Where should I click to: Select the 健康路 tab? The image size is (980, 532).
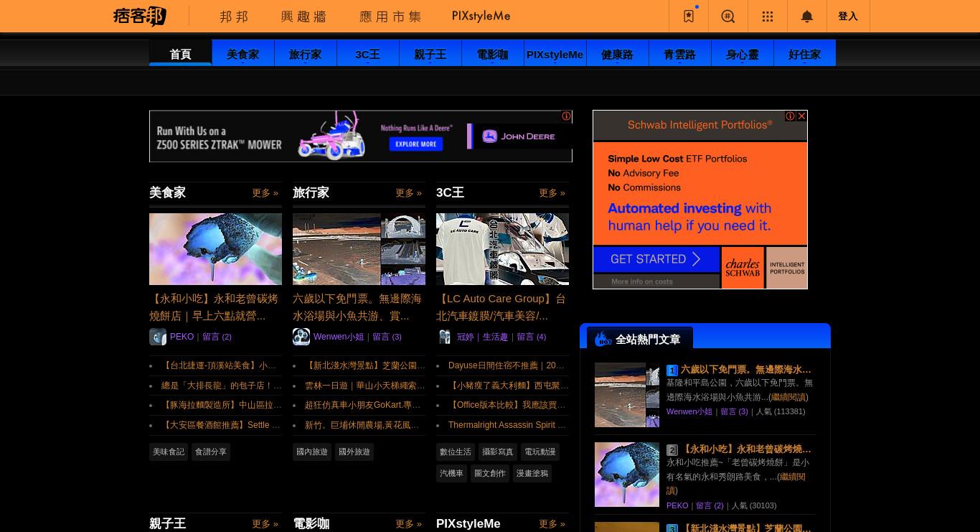618,54
